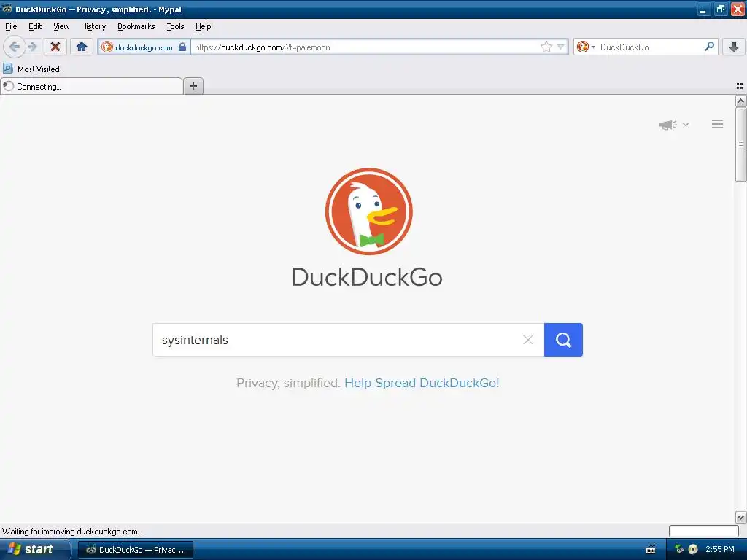The image size is (747, 560).
Task: Open a new tab with plus button
Action: pyautogui.click(x=193, y=86)
